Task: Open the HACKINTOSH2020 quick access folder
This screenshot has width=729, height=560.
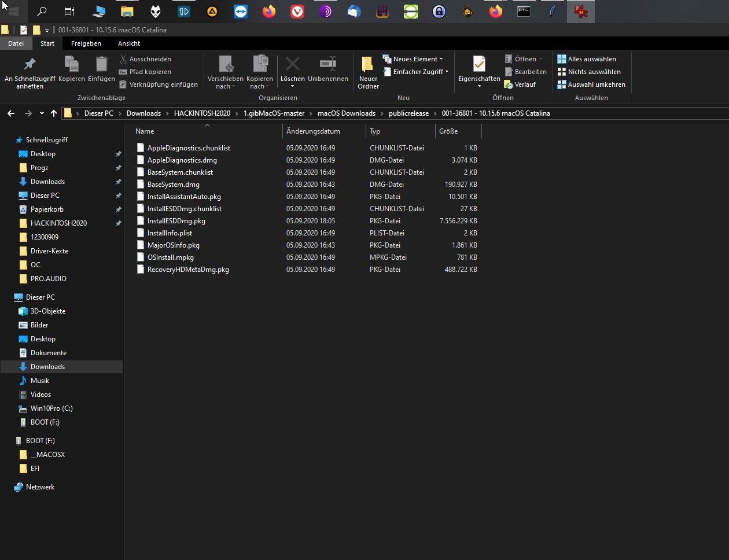Action: 58,223
